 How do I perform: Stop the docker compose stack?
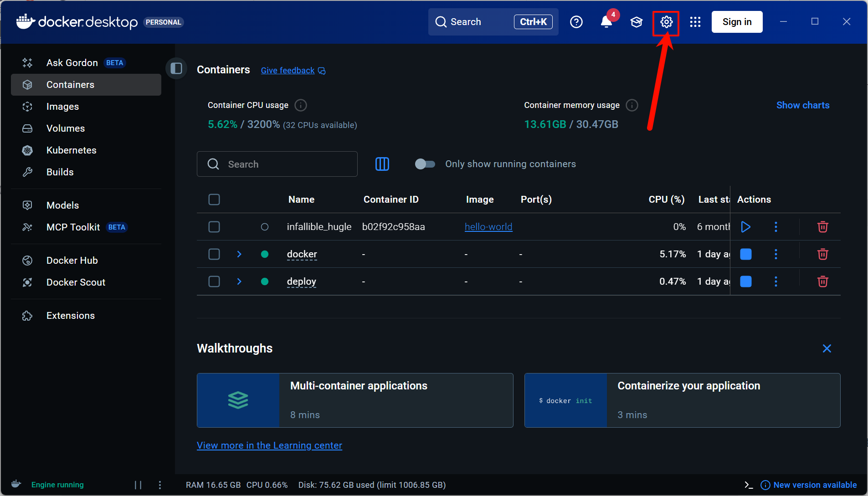click(746, 254)
